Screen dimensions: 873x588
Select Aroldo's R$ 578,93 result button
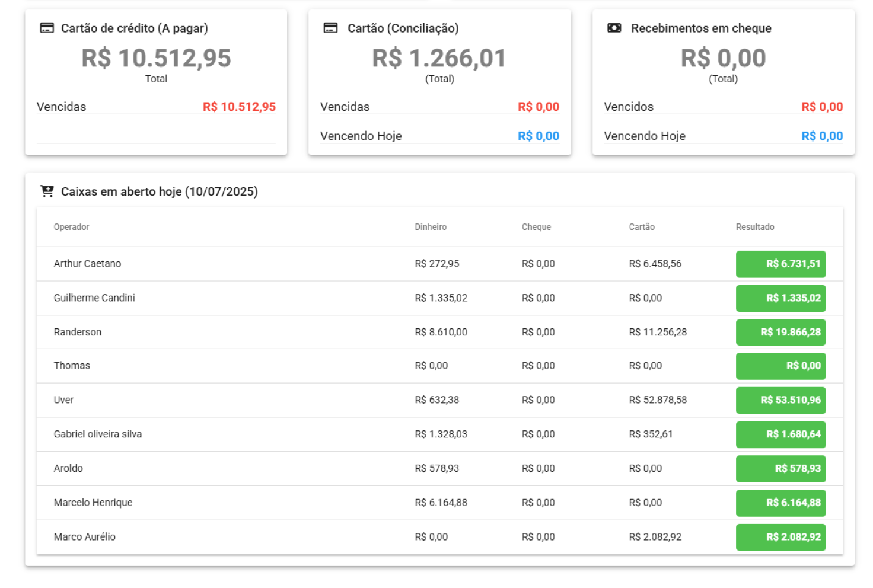[780, 468]
